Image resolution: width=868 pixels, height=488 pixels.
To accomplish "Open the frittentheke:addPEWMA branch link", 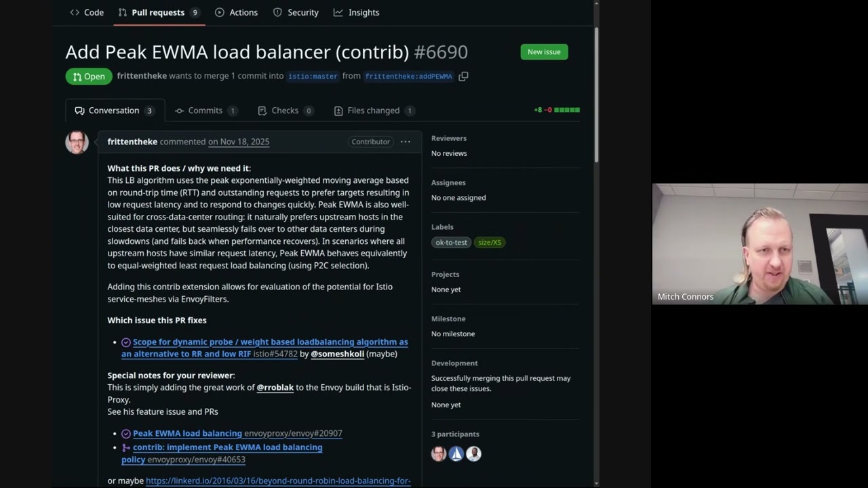I will coord(409,77).
